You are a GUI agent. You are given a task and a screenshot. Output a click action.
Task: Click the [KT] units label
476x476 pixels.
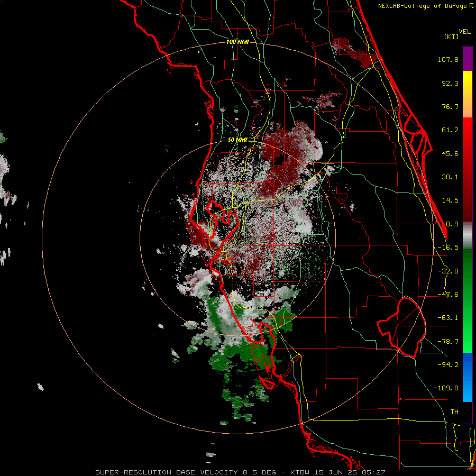coord(452,37)
